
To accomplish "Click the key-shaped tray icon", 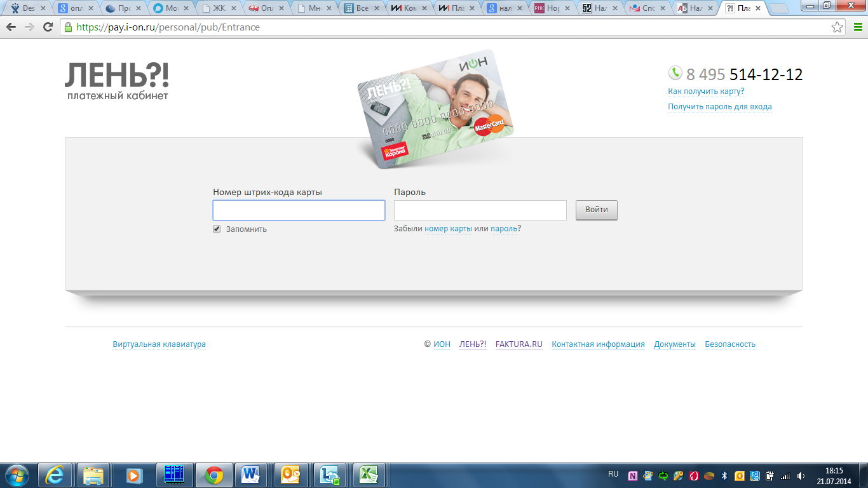I will 679,475.
